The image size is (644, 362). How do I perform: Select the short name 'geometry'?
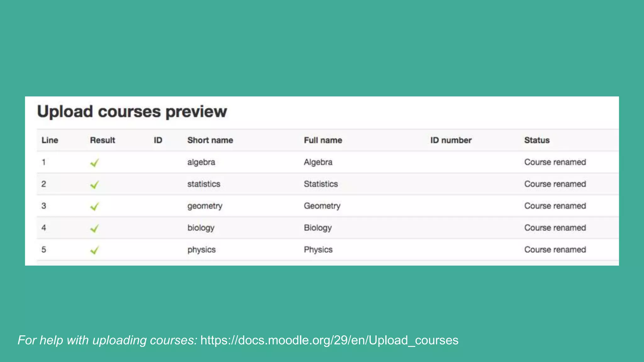205,206
